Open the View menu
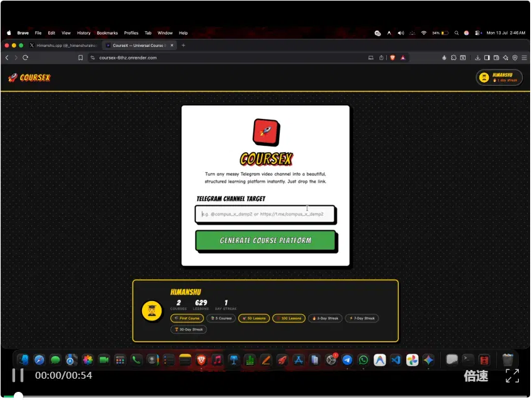The height and width of the screenshot is (400, 532). coord(66,33)
